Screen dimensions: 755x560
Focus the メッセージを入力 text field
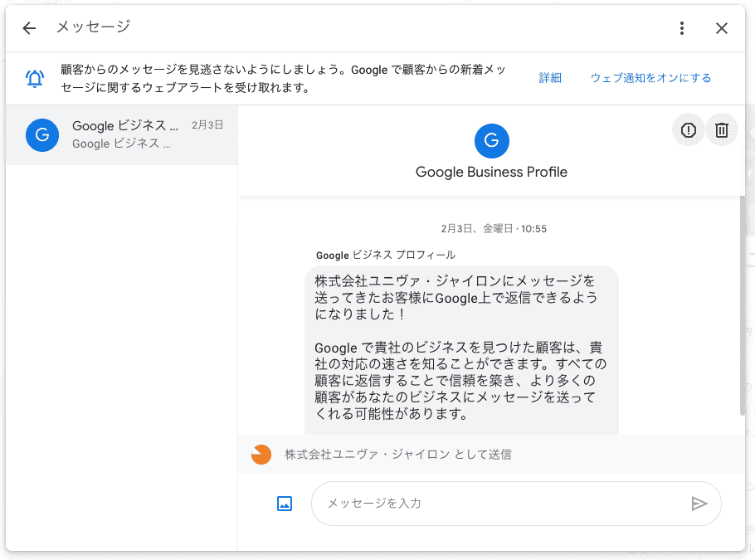(498, 503)
